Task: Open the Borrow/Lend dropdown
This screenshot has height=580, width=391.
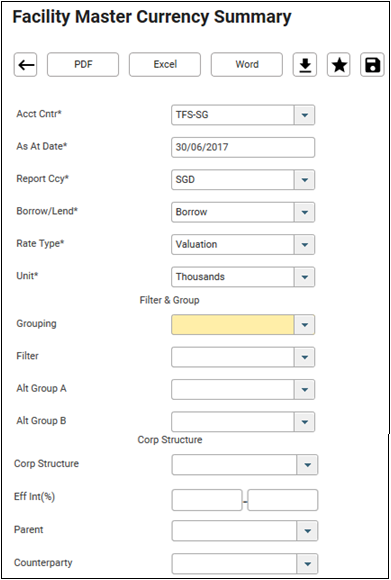Action: tap(304, 212)
